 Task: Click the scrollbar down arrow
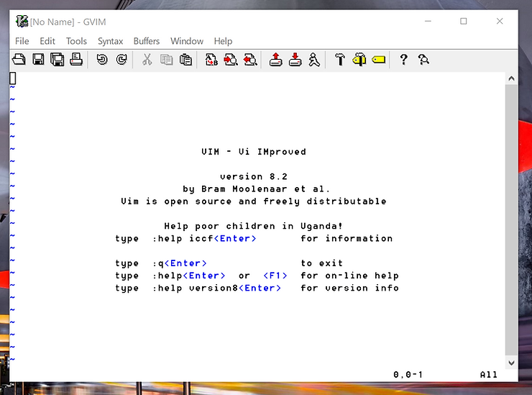tap(511, 363)
